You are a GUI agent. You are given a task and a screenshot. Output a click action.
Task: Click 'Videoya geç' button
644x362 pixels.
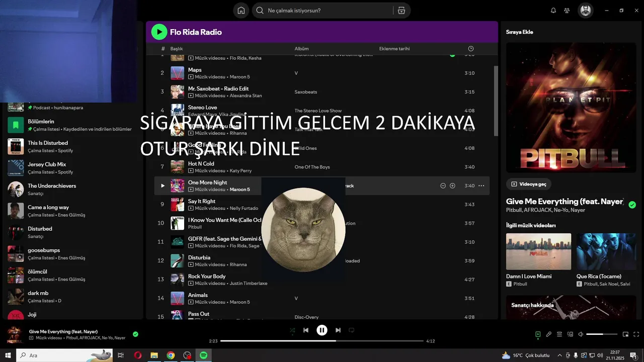pos(529,184)
